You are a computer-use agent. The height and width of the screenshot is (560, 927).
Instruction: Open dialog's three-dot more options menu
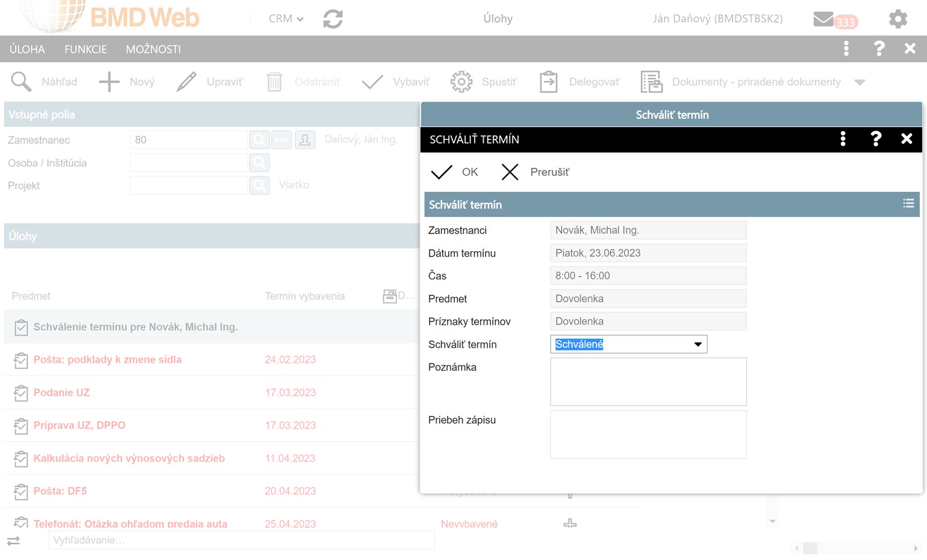(x=843, y=139)
